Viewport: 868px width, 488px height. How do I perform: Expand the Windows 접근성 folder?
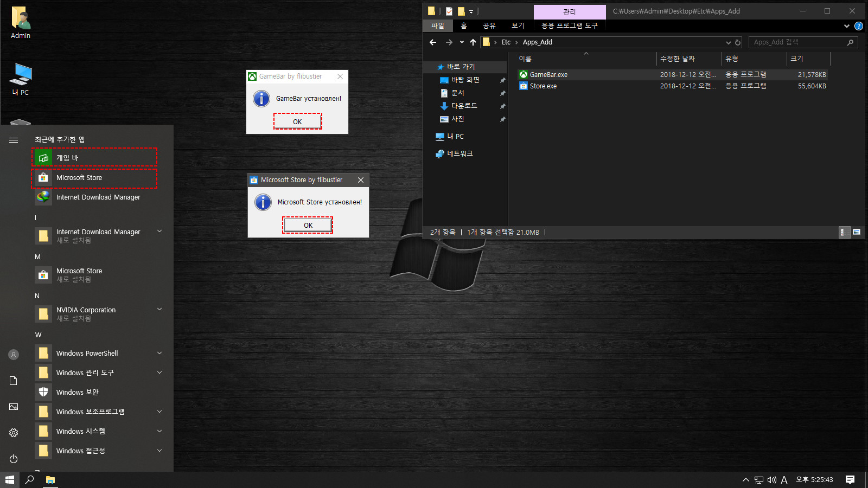pyautogui.click(x=159, y=451)
